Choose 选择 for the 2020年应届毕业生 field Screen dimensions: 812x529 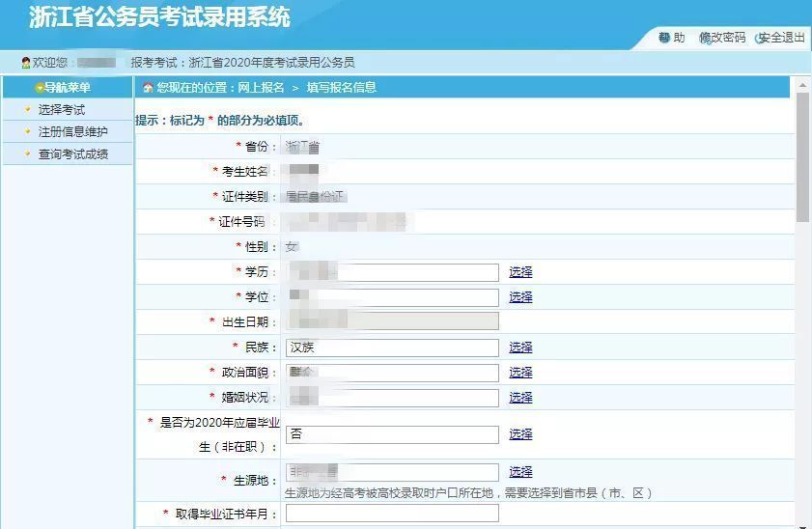pos(520,434)
